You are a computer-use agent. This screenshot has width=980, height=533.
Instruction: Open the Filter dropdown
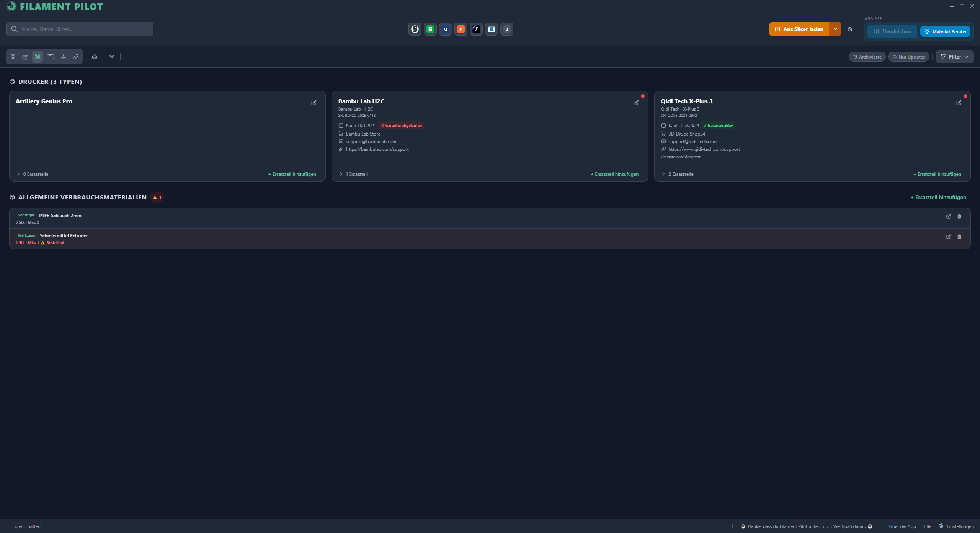955,57
